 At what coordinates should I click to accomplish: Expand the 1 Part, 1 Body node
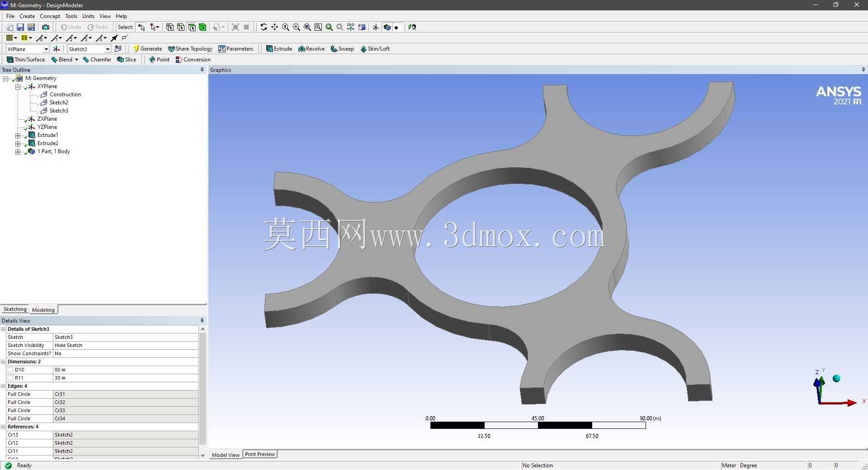tap(18, 151)
